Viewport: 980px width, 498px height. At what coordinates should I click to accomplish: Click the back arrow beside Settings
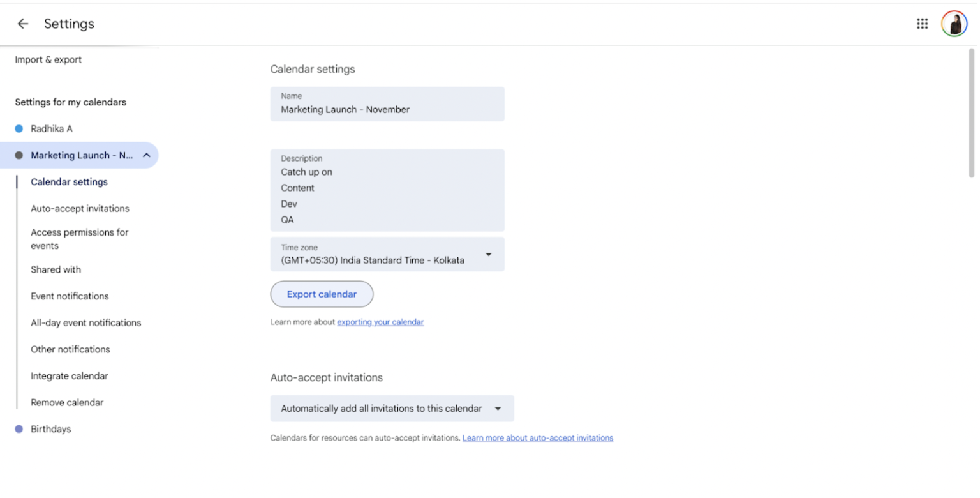click(x=23, y=24)
